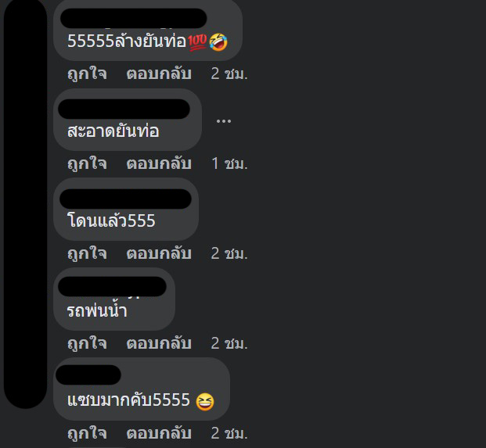Viewport: 486px width, 448px height.
Task: Like the 55555ล้างยันท่อ comment
Action: click(x=87, y=74)
